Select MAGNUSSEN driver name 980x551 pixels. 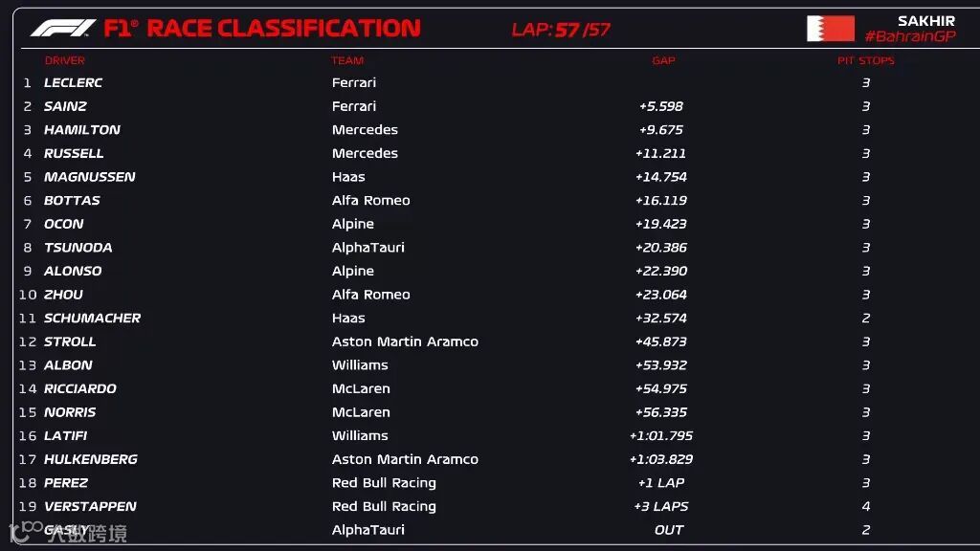(x=89, y=177)
